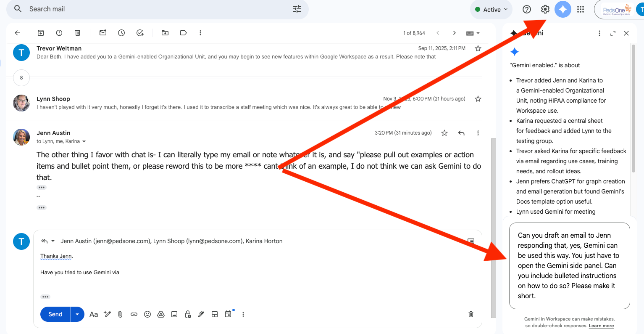Mark the conversation as unread

tap(103, 33)
